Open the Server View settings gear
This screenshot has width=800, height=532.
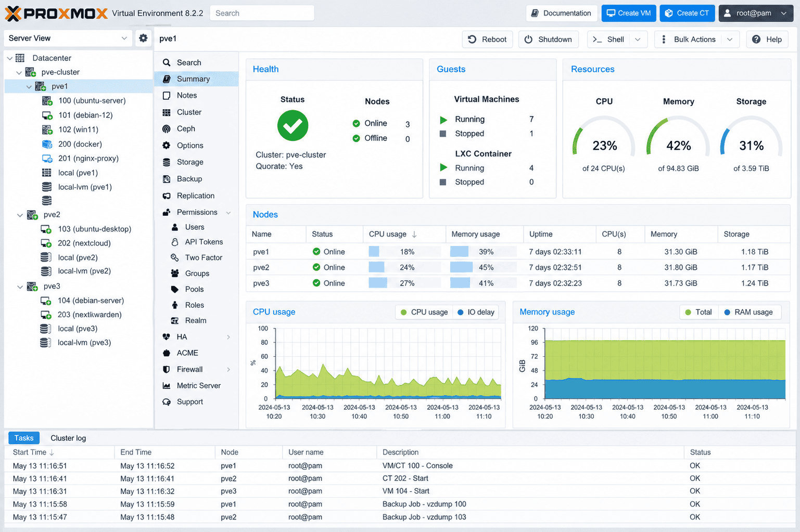(x=143, y=38)
